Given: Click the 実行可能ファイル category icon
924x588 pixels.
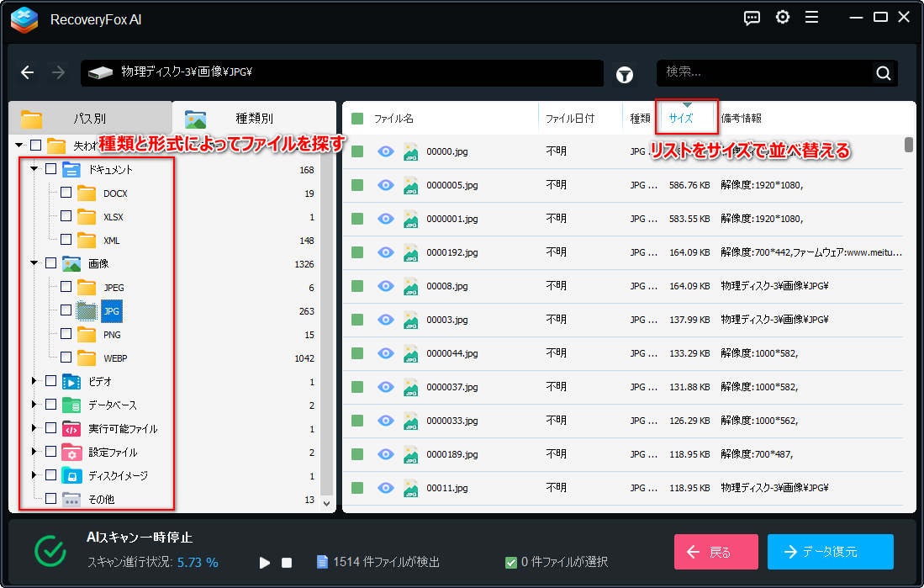Looking at the screenshot, I should pyautogui.click(x=71, y=429).
